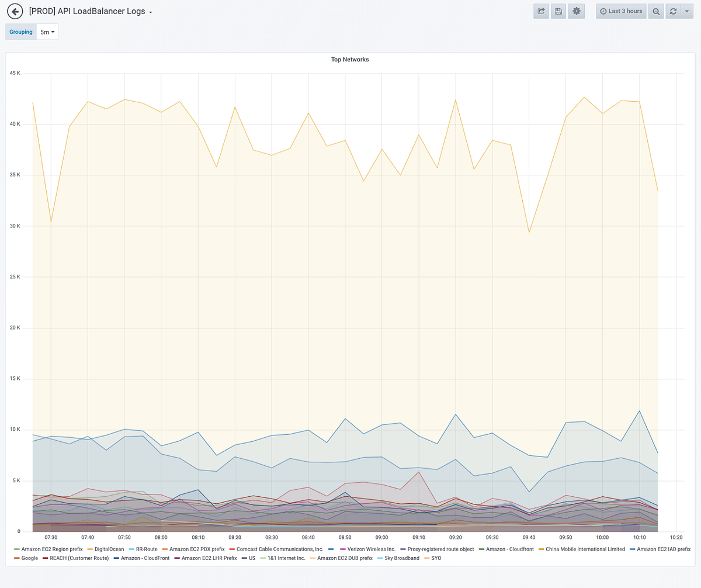
Task: Click the chart peak near 09:20
Action: [455, 100]
